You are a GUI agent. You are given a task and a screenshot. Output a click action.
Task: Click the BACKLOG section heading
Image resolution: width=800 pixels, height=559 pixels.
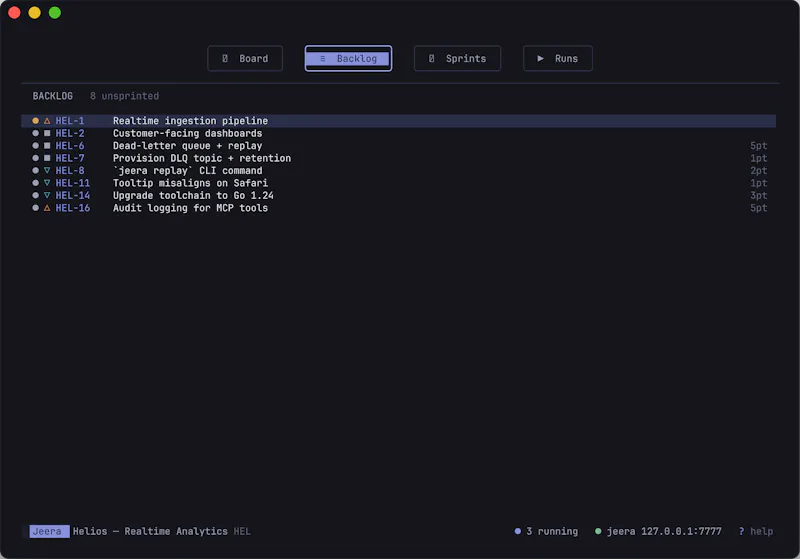click(53, 96)
